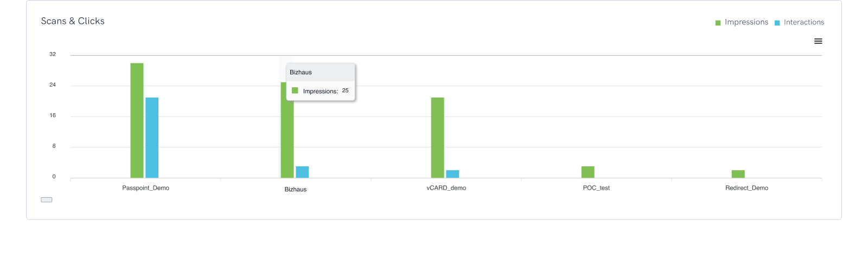Click the blue Interactions legend marker
Image resolution: width=868 pixels, height=272 pixels.
pyautogui.click(x=777, y=23)
